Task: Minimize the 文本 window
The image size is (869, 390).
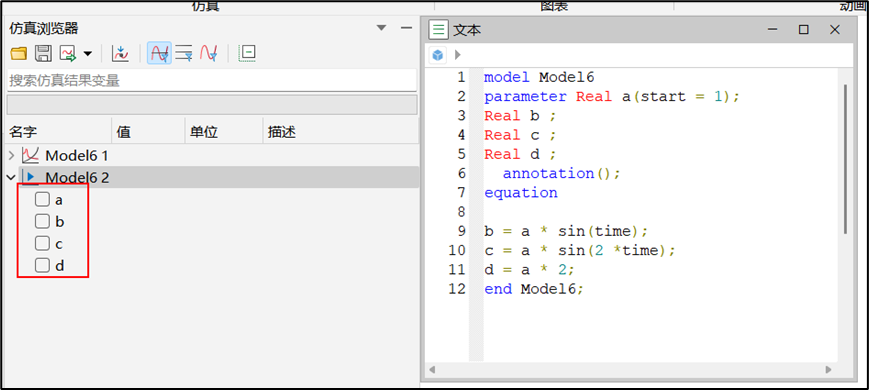Action: click(x=773, y=30)
